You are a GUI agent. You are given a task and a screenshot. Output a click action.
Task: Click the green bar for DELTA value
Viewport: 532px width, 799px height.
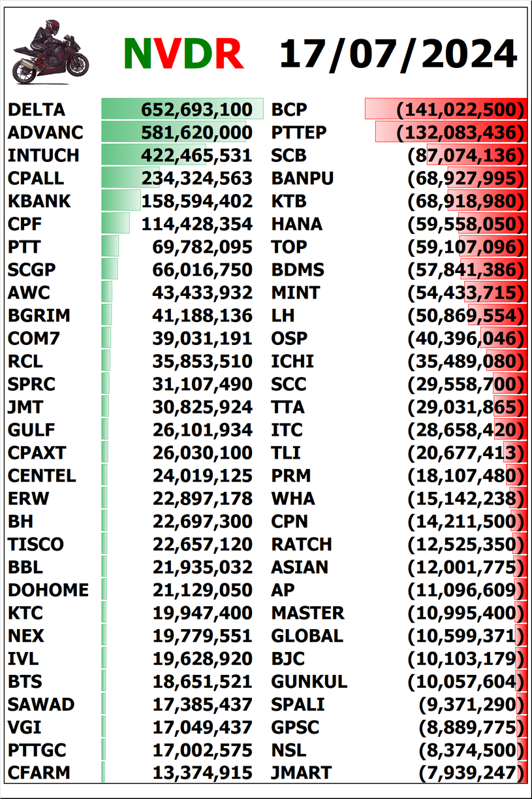coord(183,109)
